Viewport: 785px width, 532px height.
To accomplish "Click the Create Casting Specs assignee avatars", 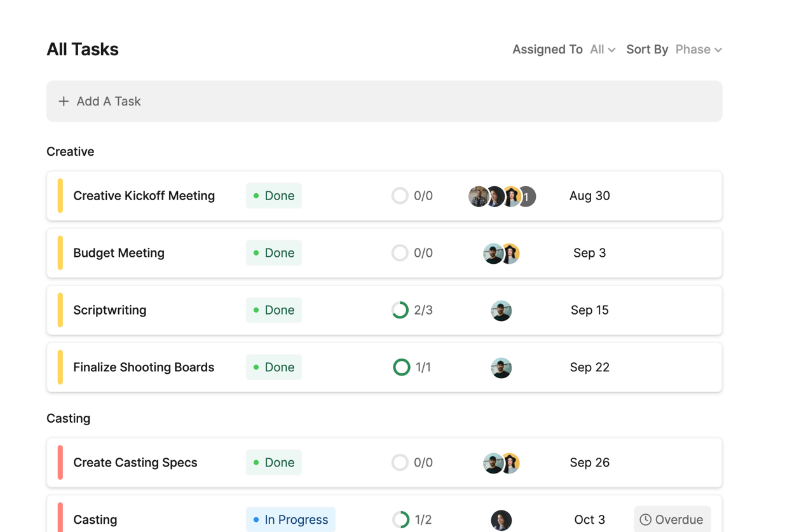I will [x=501, y=463].
